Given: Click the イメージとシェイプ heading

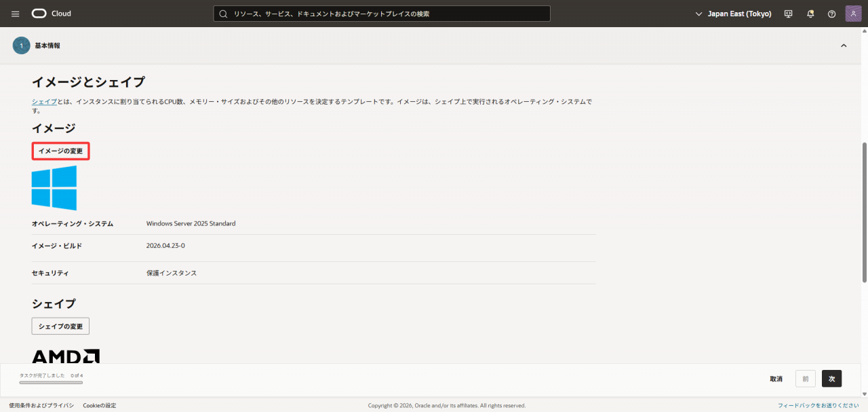Looking at the screenshot, I should pos(88,82).
